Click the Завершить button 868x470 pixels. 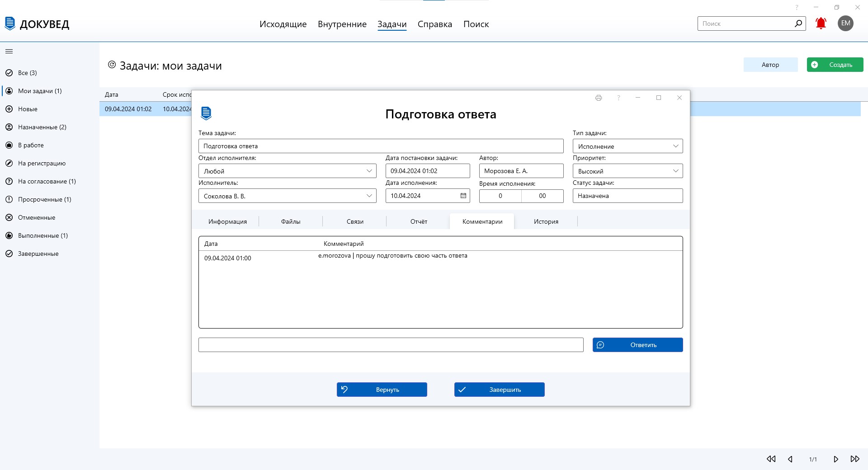tap(499, 390)
